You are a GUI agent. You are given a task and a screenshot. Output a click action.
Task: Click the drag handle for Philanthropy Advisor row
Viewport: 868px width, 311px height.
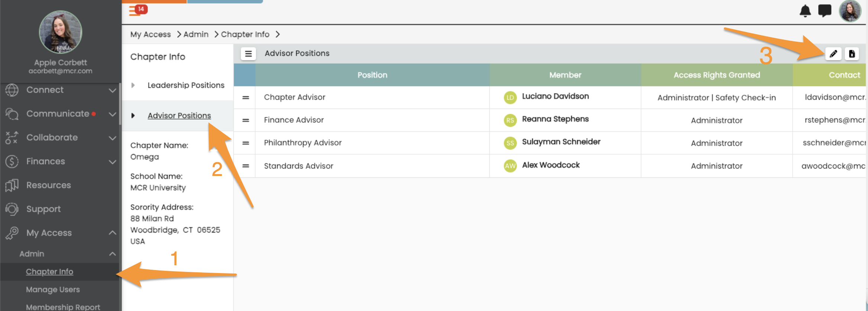click(x=246, y=143)
